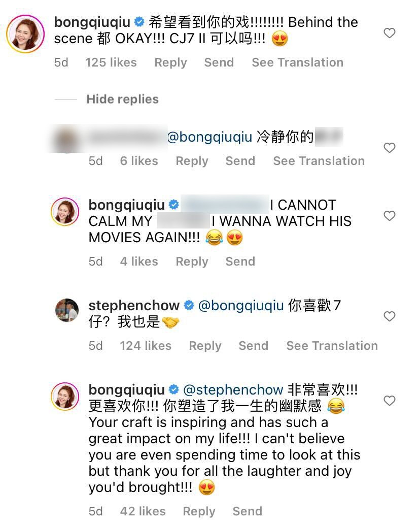Reply to the top bongqiuqiu comment
The width and height of the screenshot is (420, 523).
tap(170, 62)
